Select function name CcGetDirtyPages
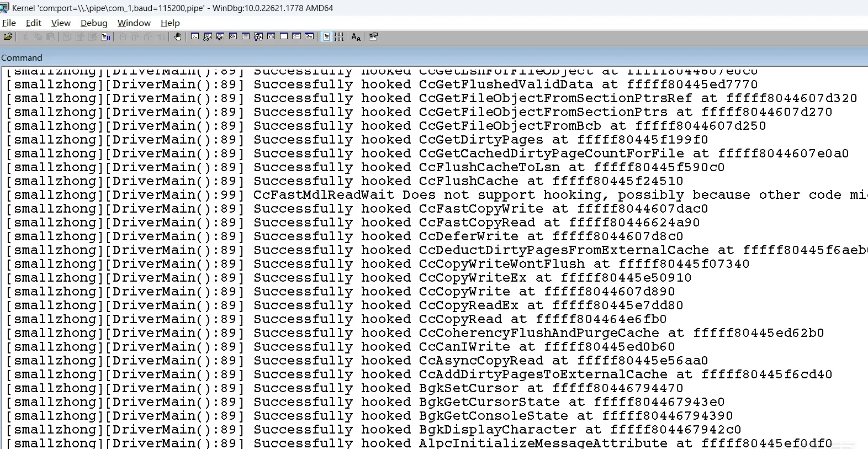This screenshot has height=449, width=868. [x=481, y=140]
